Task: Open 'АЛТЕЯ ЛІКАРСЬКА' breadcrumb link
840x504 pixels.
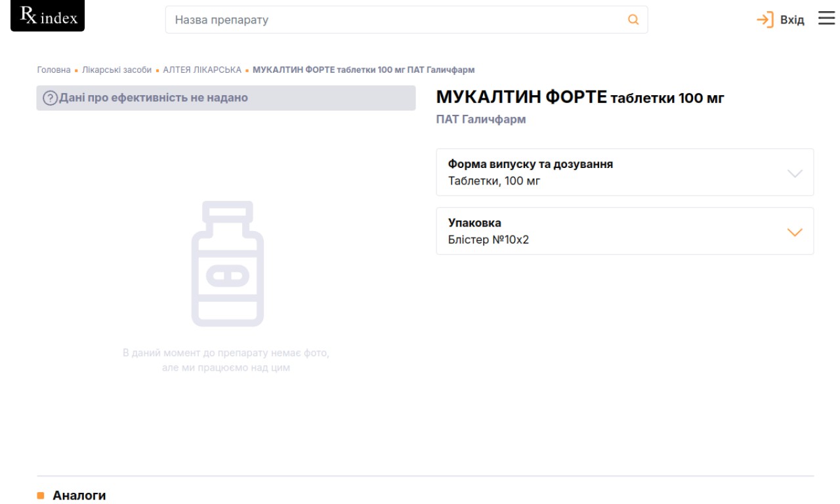Action: point(202,70)
